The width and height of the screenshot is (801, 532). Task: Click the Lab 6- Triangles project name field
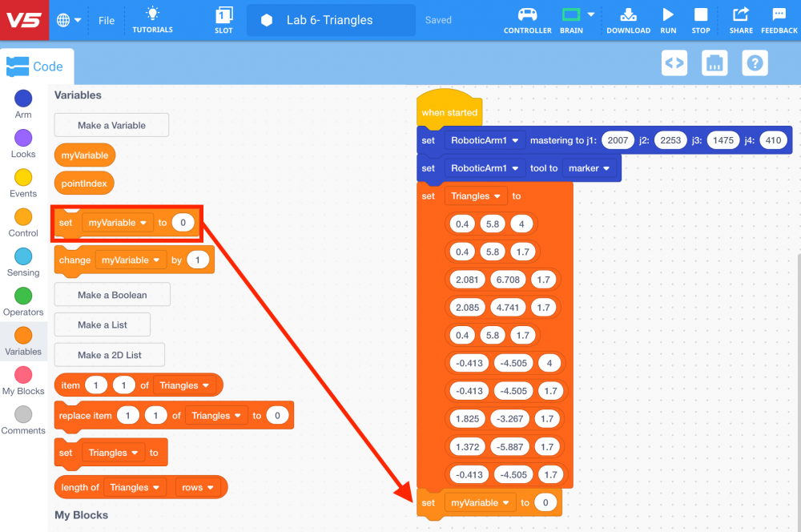[x=330, y=20]
